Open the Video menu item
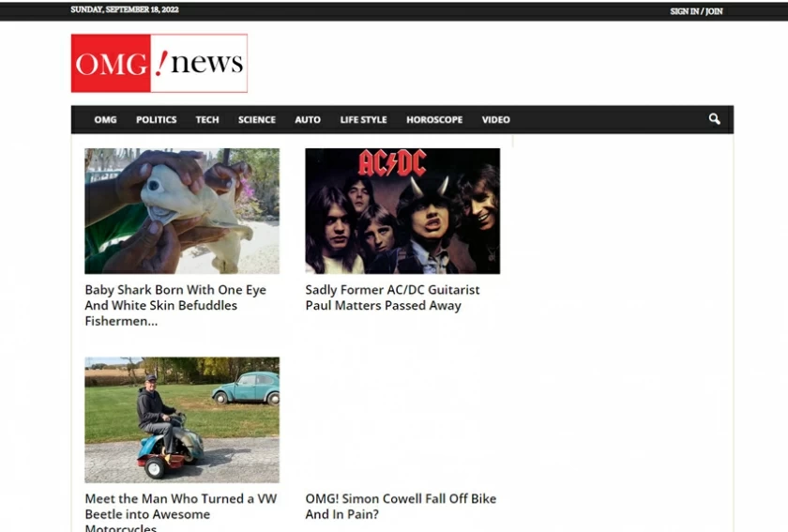 [496, 120]
